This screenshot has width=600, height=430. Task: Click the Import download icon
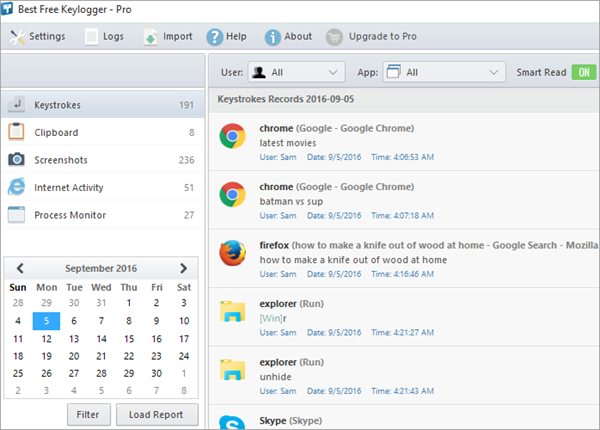click(150, 37)
